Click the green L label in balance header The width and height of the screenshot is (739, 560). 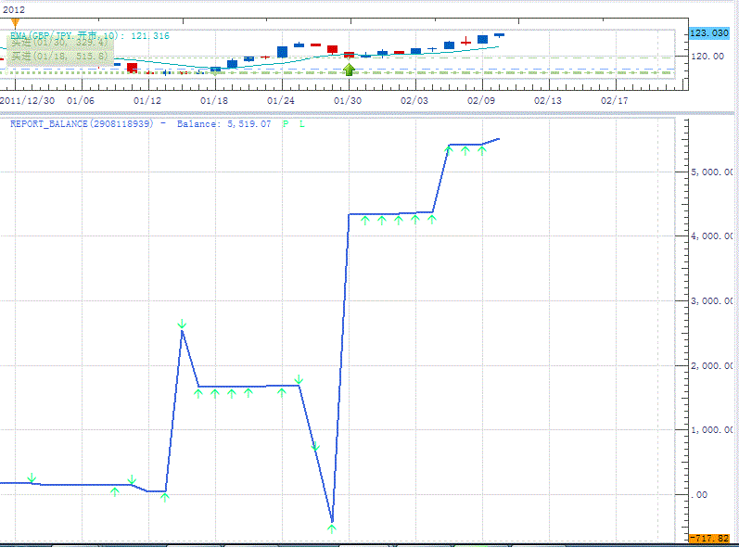[301, 123]
